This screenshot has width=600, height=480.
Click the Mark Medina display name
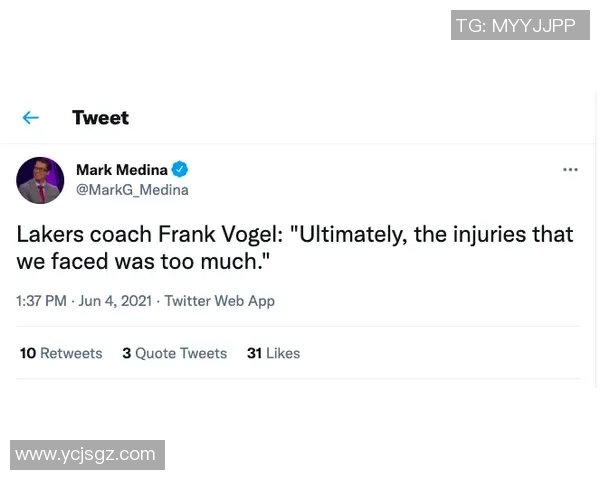tap(122, 170)
